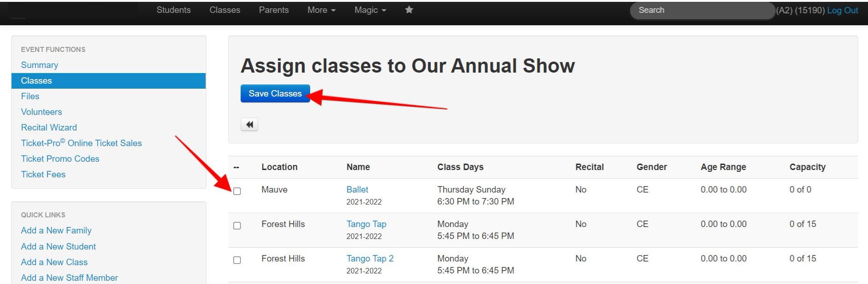The image size is (868, 284).
Task: Click the Capacity column header
Action: tap(808, 167)
